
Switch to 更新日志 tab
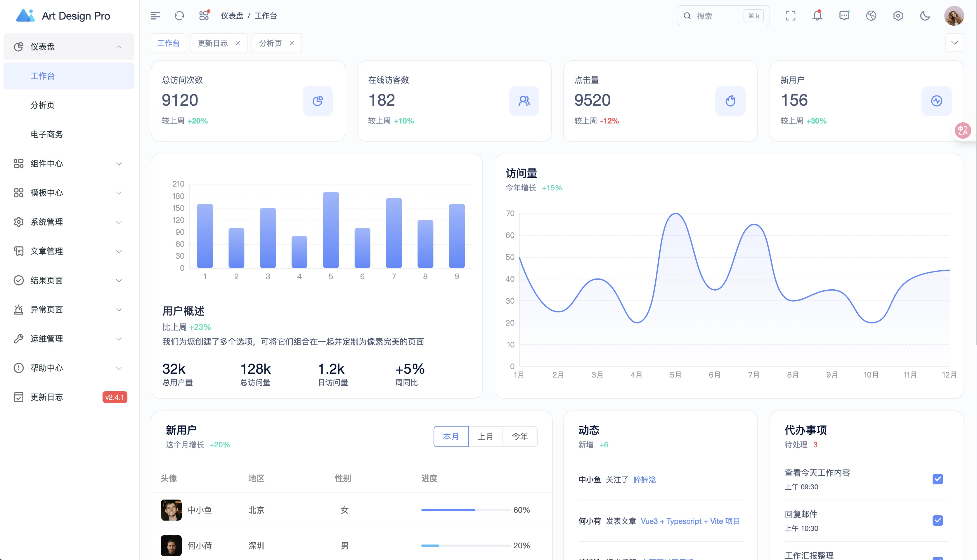tap(213, 43)
